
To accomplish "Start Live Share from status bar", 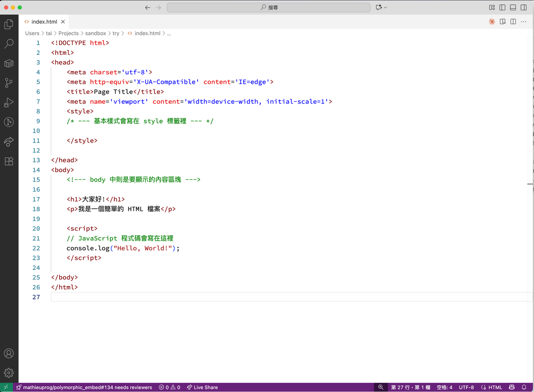I will 203,387.
